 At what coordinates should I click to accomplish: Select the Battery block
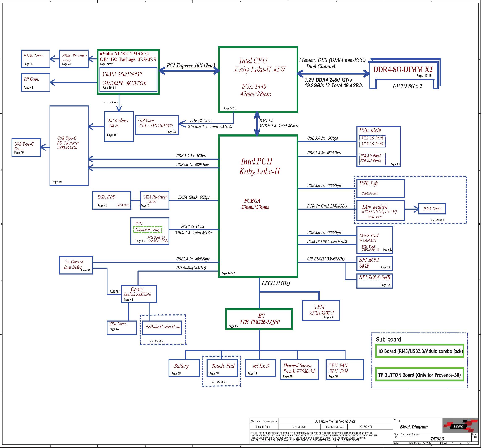(x=184, y=368)
